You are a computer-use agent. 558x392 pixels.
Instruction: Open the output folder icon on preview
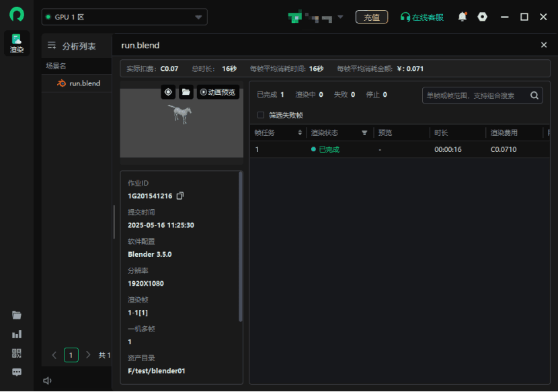click(x=186, y=92)
